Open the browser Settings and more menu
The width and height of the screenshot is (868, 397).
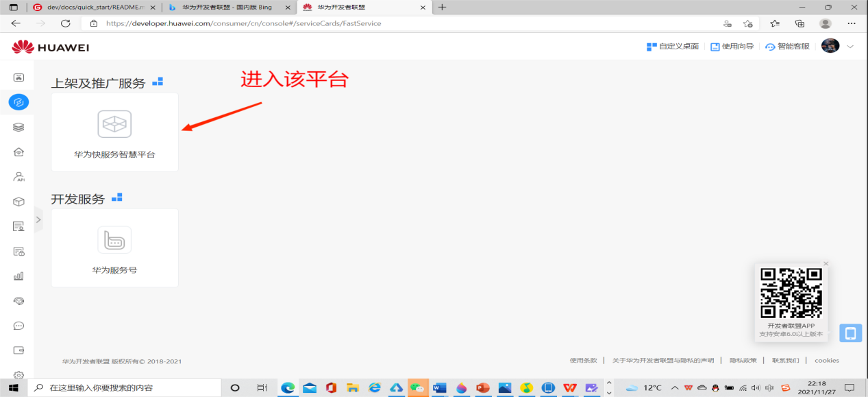point(852,23)
